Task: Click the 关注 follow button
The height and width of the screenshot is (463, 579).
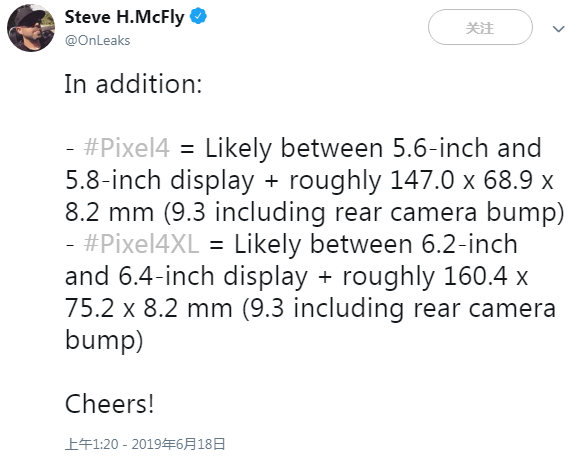Action: click(480, 27)
